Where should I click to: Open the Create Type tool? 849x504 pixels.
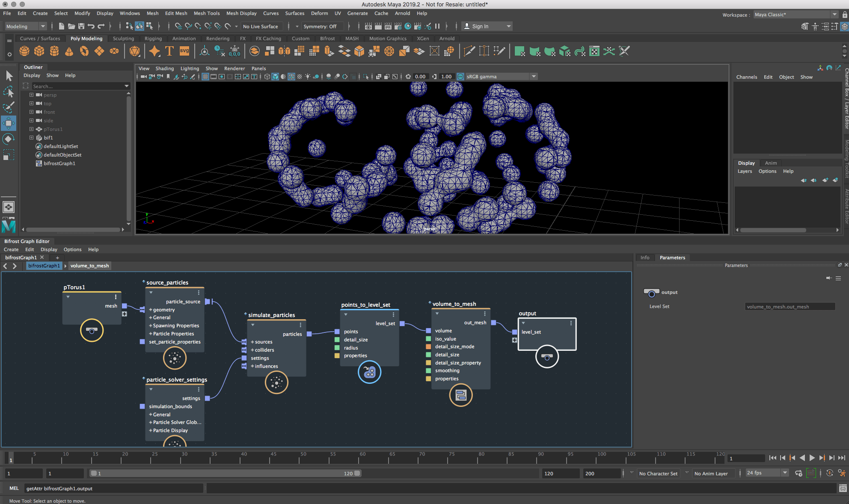(169, 50)
